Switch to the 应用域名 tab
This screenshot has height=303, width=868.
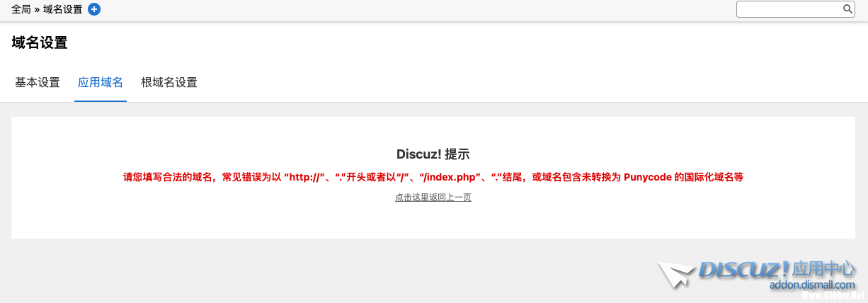101,83
